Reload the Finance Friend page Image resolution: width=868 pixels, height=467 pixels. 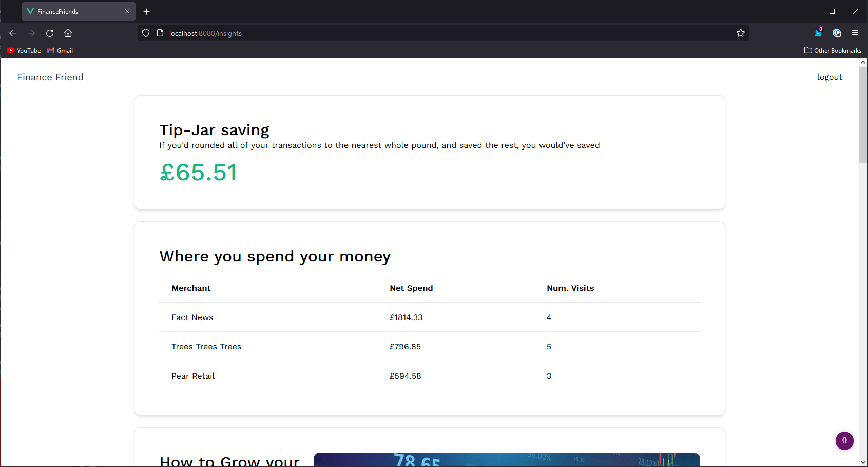[x=50, y=33]
